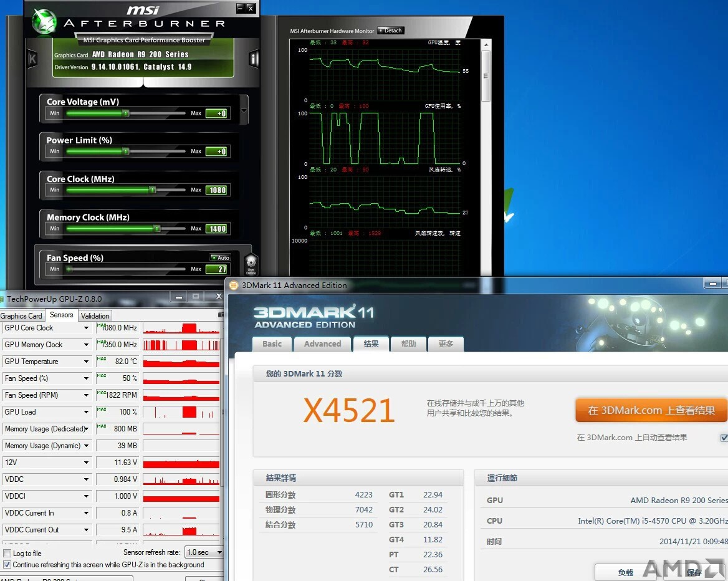The width and height of the screenshot is (728, 581).
Task: Click the GPU Load red sensor graph
Action: pos(181,412)
